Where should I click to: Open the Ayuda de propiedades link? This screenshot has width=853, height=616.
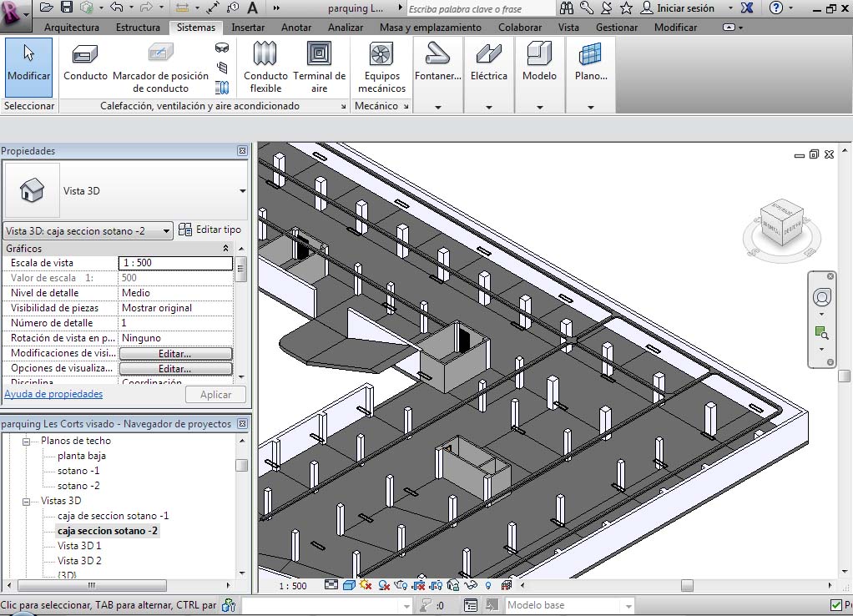coord(53,394)
